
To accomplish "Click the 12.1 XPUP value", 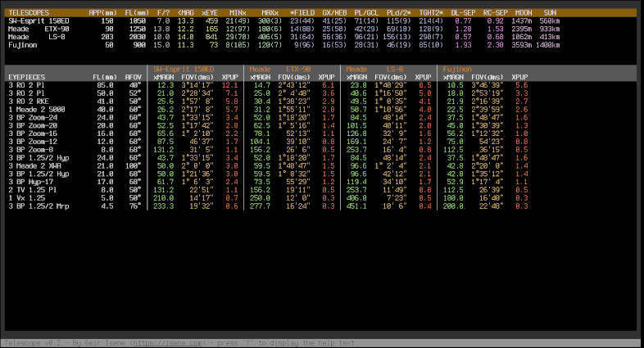I will pyautogui.click(x=230, y=85).
